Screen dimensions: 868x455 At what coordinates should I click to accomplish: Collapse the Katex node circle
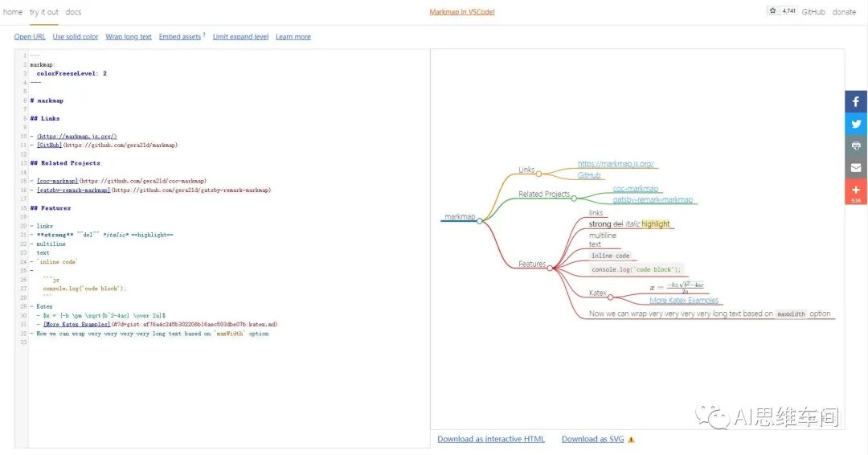click(611, 297)
